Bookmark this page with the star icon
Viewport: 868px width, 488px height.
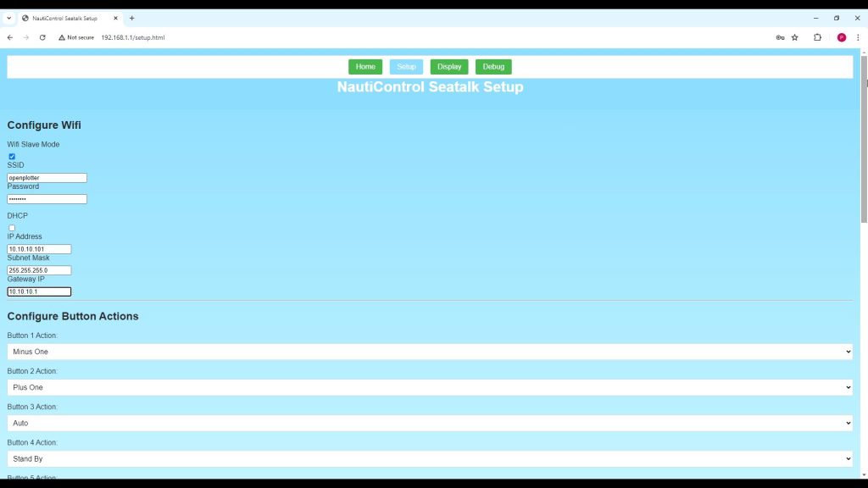(795, 37)
